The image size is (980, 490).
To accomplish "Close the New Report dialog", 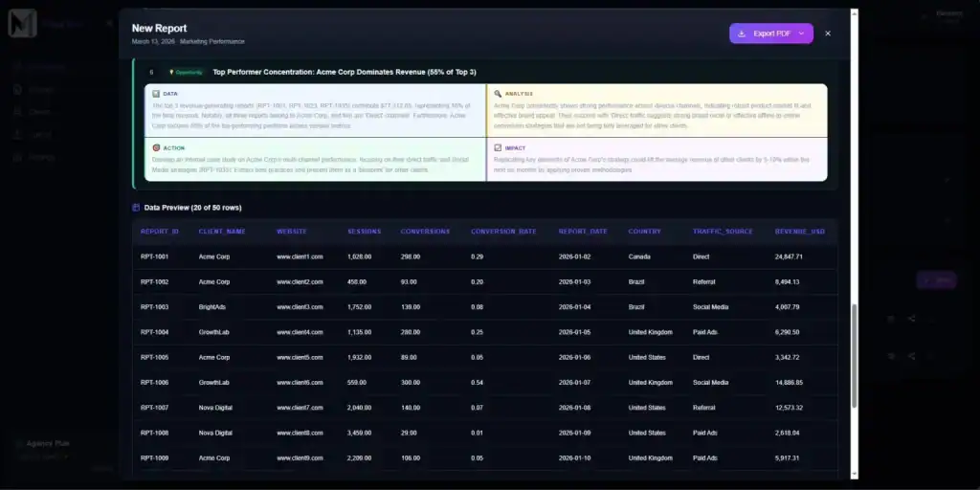I will point(828,33).
